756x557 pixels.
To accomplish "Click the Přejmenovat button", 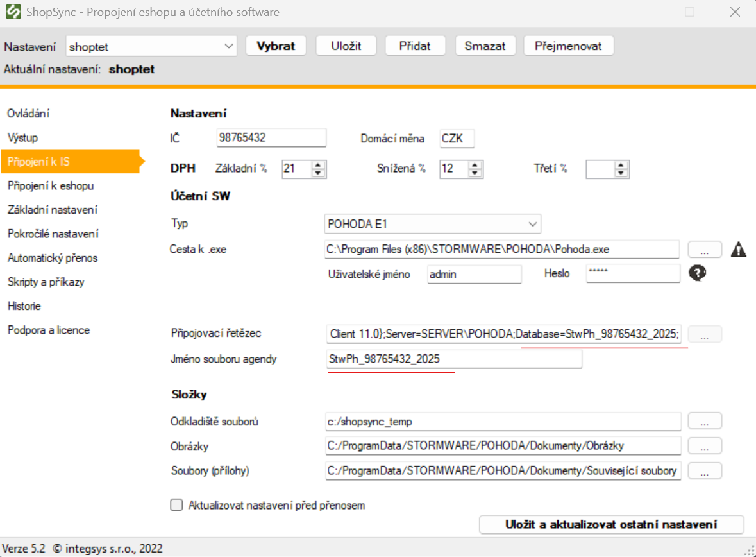I will pyautogui.click(x=569, y=46).
